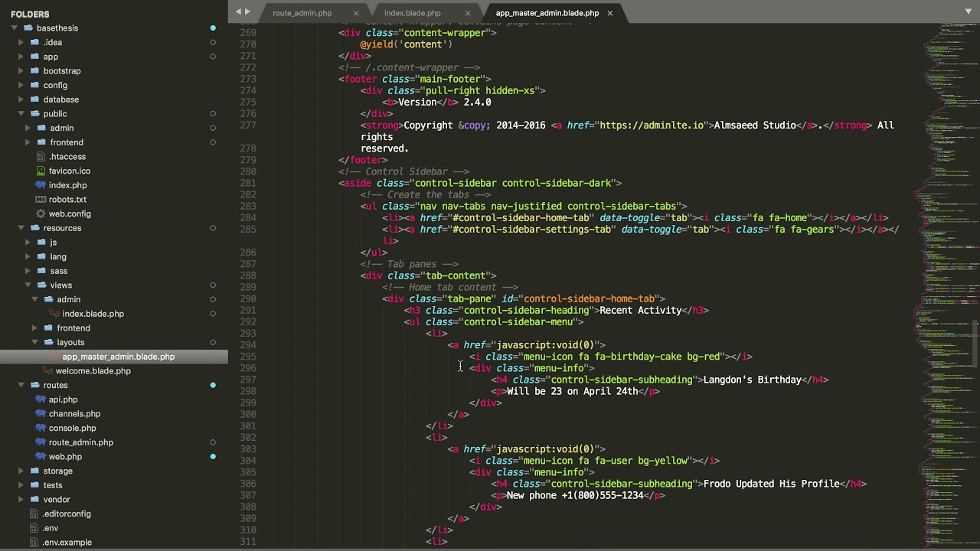Click the welcome.blade.php file icon
Viewport: 980px width, 551px height.
(x=48, y=371)
